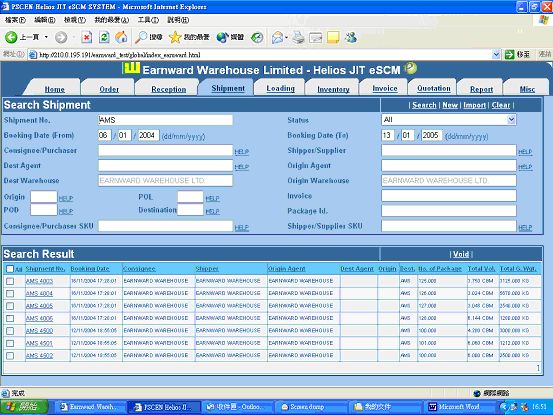Image resolution: width=553 pixels, height=415 pixels.
Task: Open the Inventory tab
Action: 333,89
